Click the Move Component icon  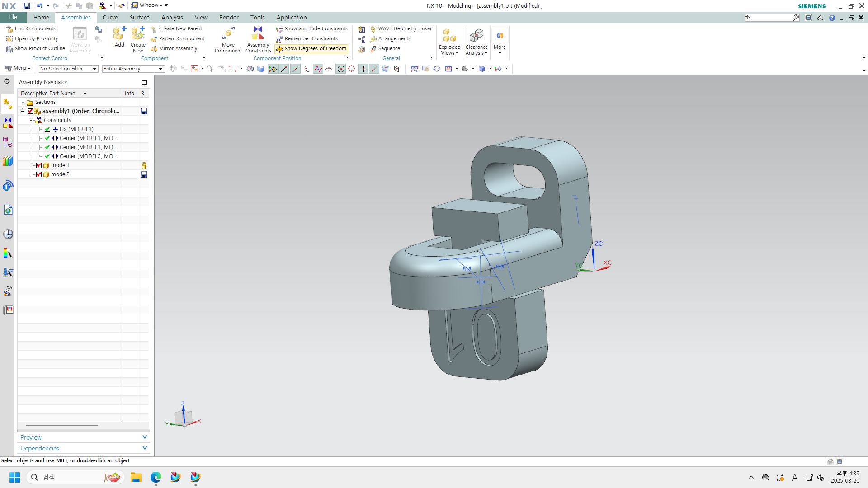click(x=228, y=34)
